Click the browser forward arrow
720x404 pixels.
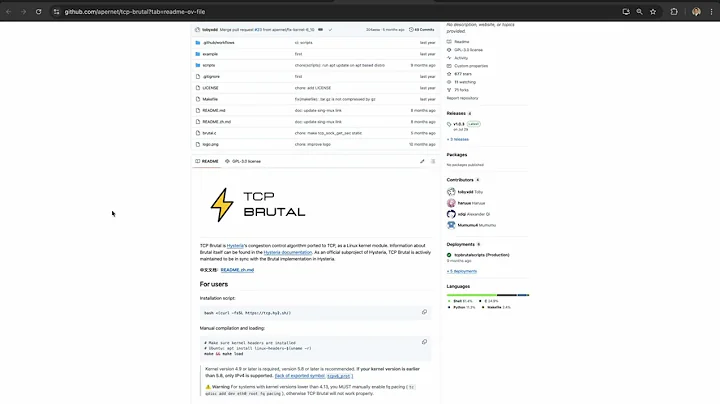[23, 11]
